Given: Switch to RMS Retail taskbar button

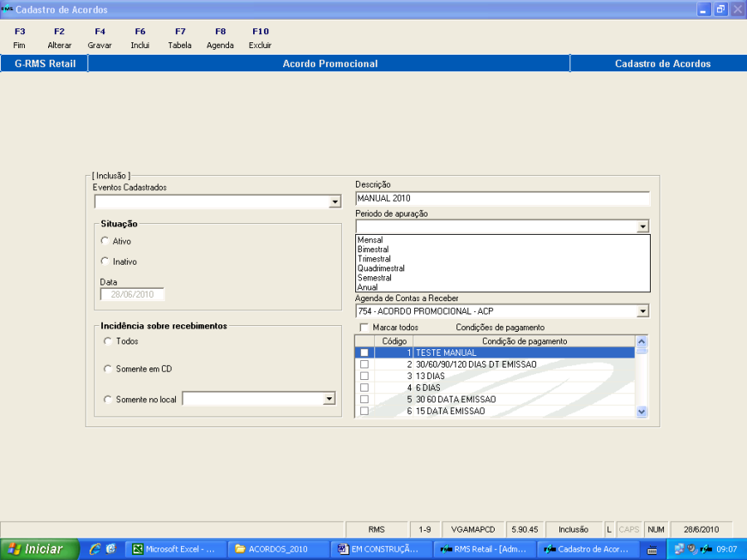Looking at the screenshot, I should pyautogui.click(x=484, y=549).
